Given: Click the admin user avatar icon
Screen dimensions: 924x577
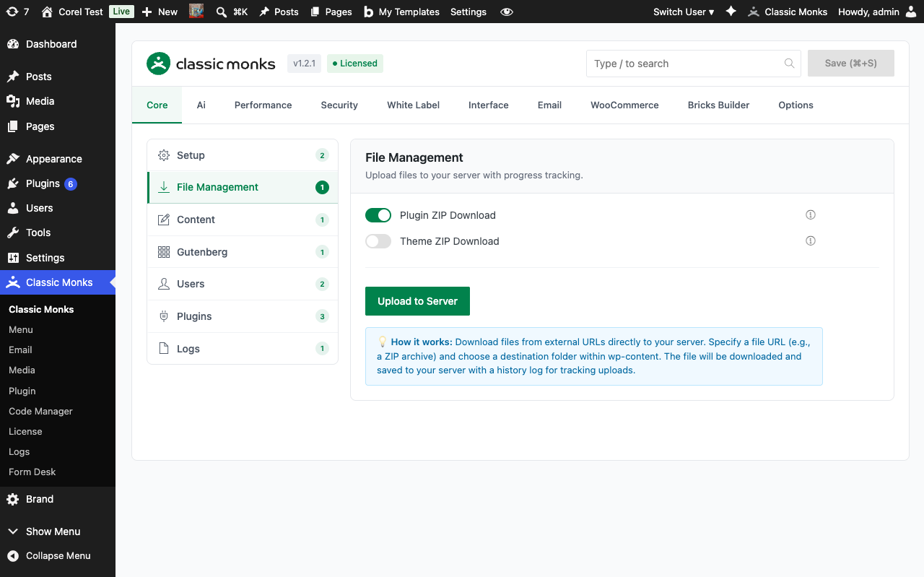Looking at the screenshot, I should (911, 12).
